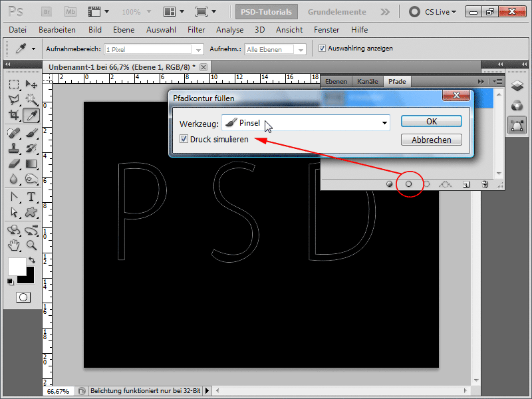Switch to the Ebenen tab
This screenshot has width=532, height=399.
336,81
